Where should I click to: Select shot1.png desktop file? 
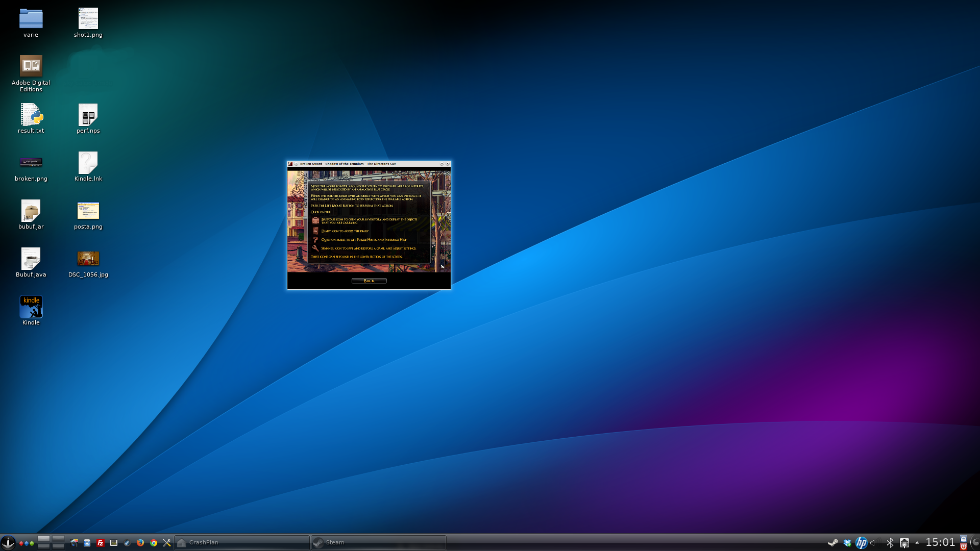coord(88,23)
